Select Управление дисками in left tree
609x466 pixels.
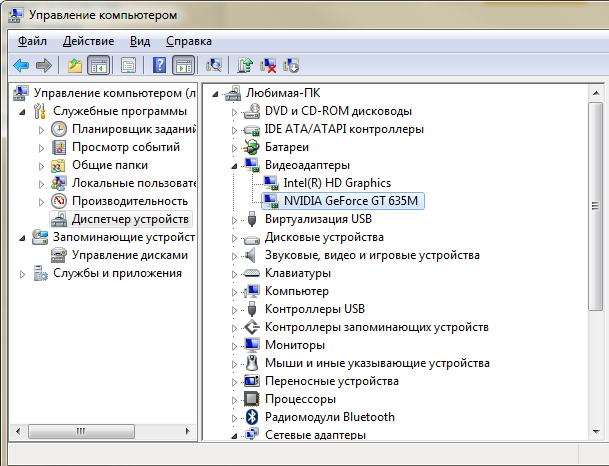pyautogui.click(x=130, y=255)
